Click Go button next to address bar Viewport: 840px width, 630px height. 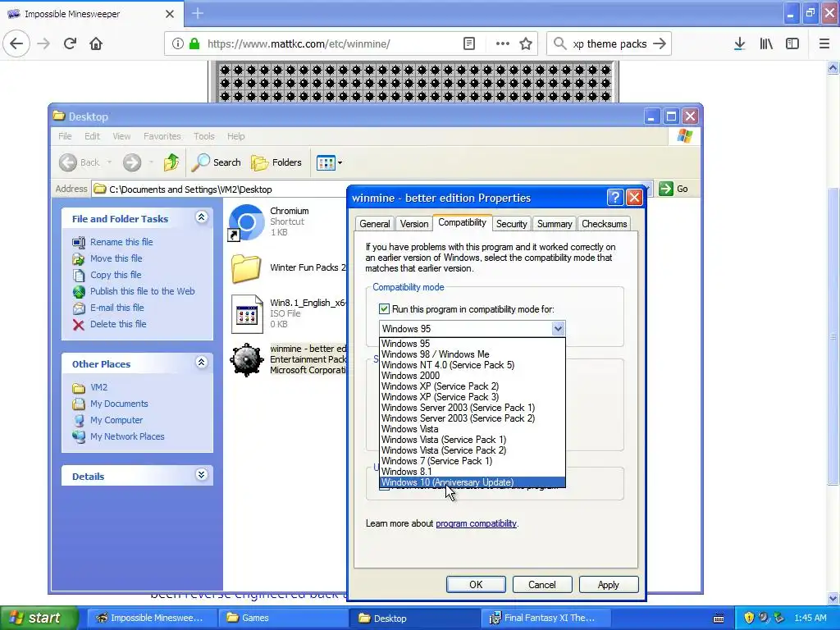674,189
